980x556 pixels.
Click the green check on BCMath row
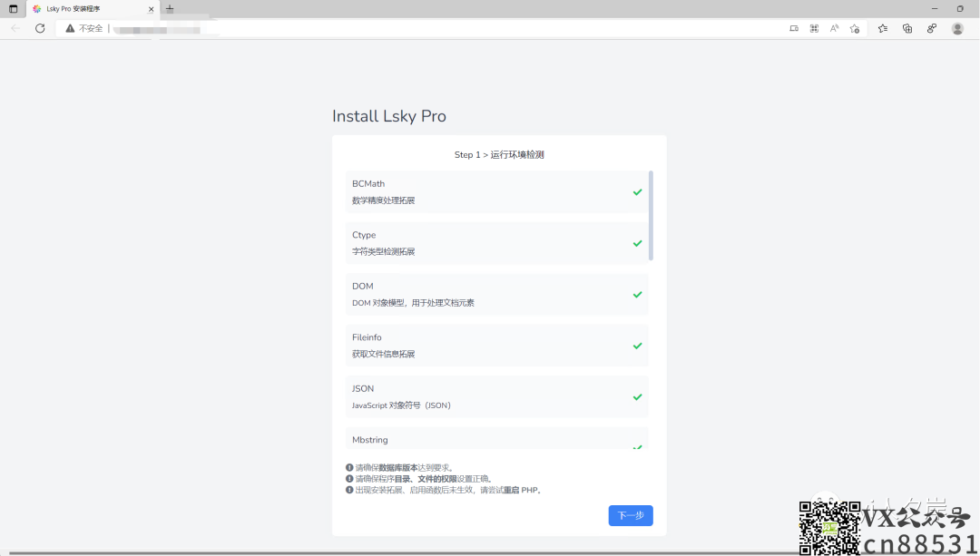638,192
